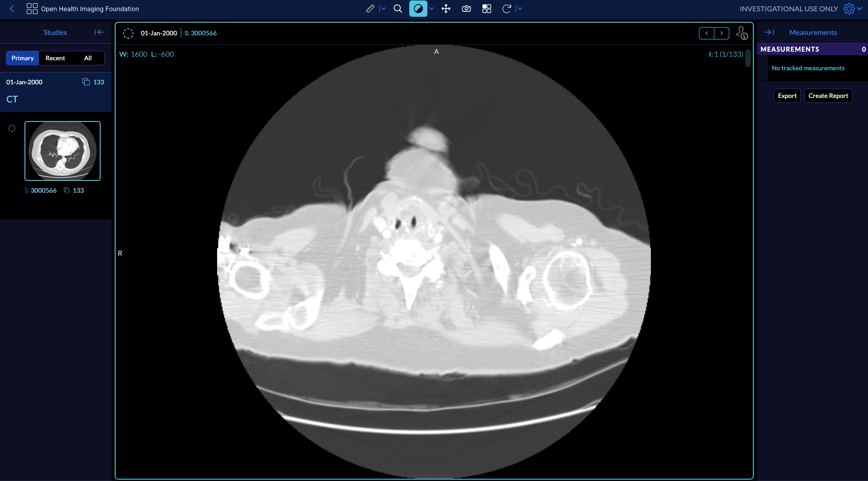
Task: Expand the measurement tools dropdown arrow
Action: click(x=383, y=9)
